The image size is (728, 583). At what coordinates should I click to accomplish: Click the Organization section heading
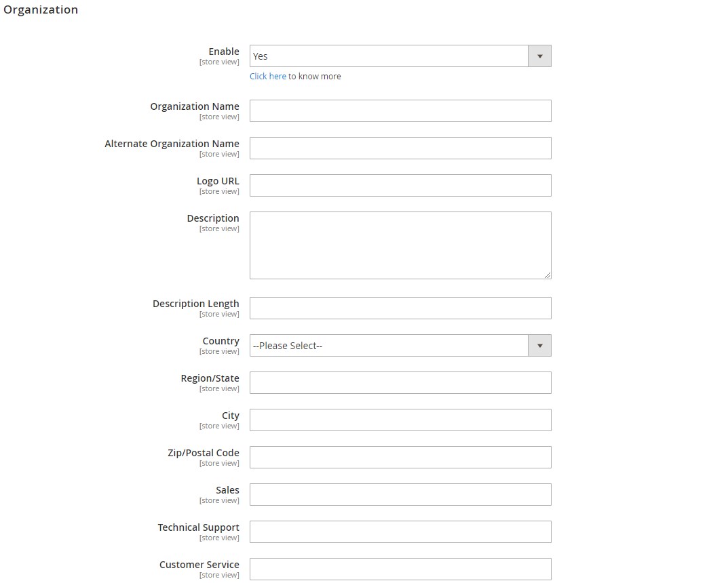click(41, 9)
